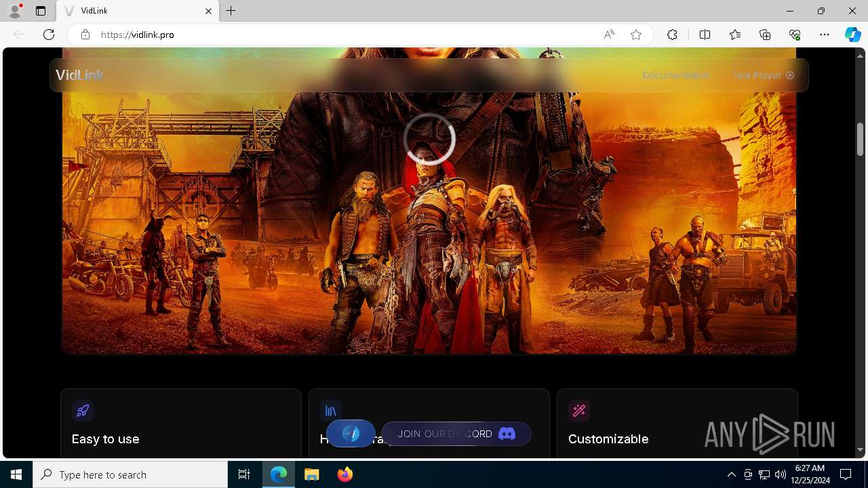The image size is (868, 488).
Task: Click the library icon on middle card
Action: pyautogui.click(x=331, y=410)
